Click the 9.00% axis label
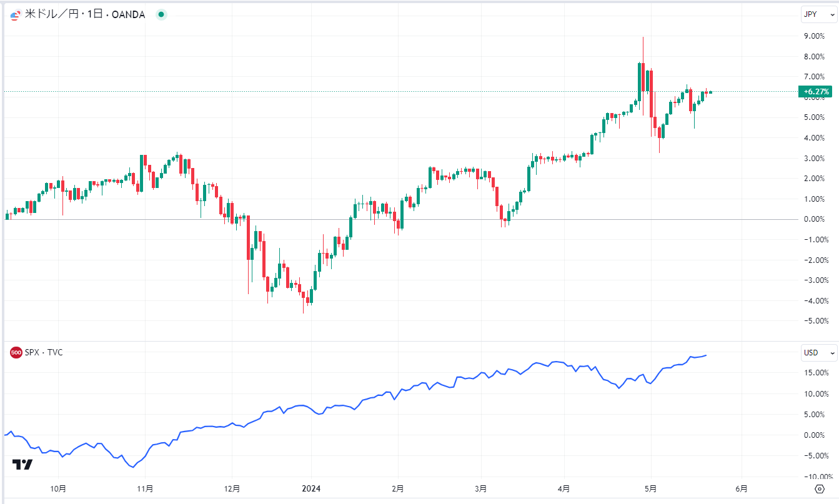 (814, 36)
